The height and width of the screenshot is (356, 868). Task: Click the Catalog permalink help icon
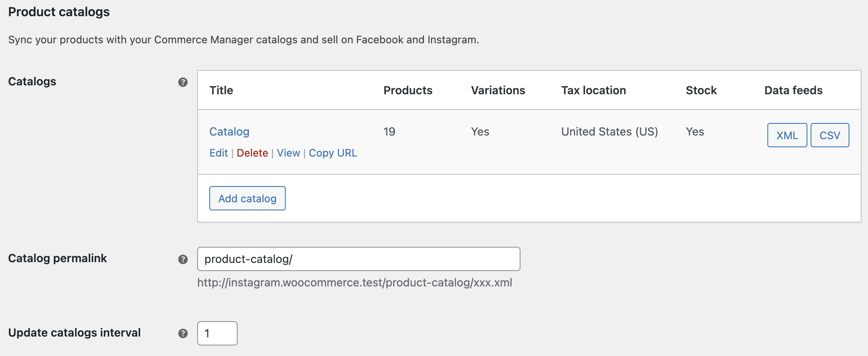183,259
